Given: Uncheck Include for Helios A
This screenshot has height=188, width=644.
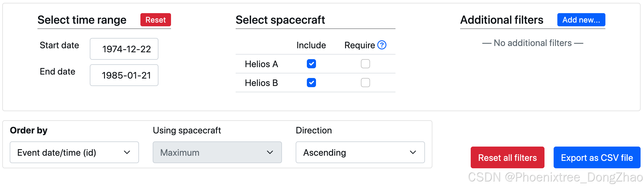Looking at the screenshot, I should (x=311, y=64).
